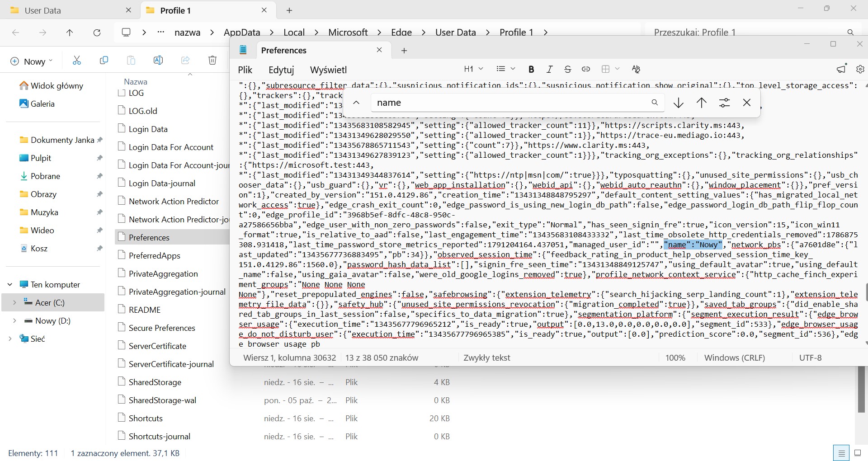
Task: Switch Explorer to thumbnails view
Action: pyautogui.click(x=857, y=453)
